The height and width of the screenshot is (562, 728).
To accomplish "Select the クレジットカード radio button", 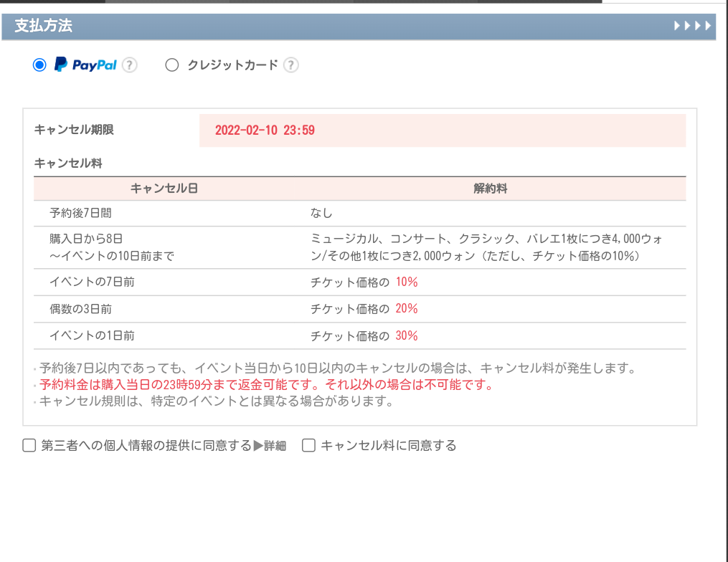I will point(171,65).
